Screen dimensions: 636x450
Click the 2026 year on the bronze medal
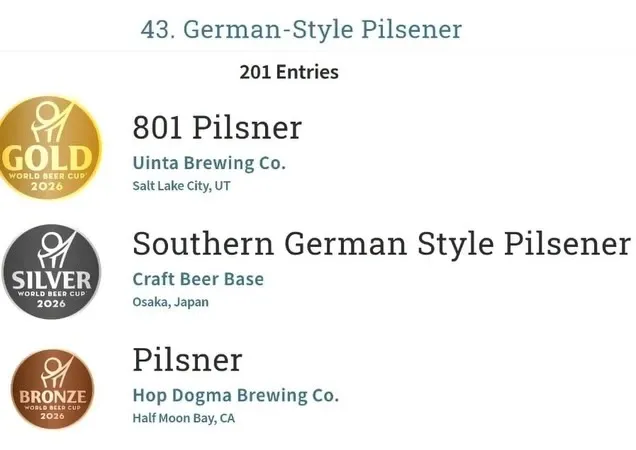[x=52, y=416]
